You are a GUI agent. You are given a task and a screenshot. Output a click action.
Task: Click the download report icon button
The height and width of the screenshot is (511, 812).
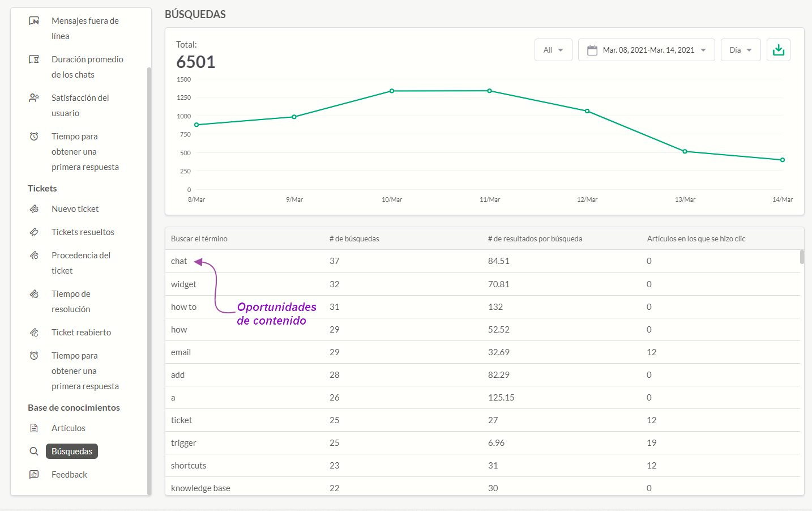coord(779,50)
